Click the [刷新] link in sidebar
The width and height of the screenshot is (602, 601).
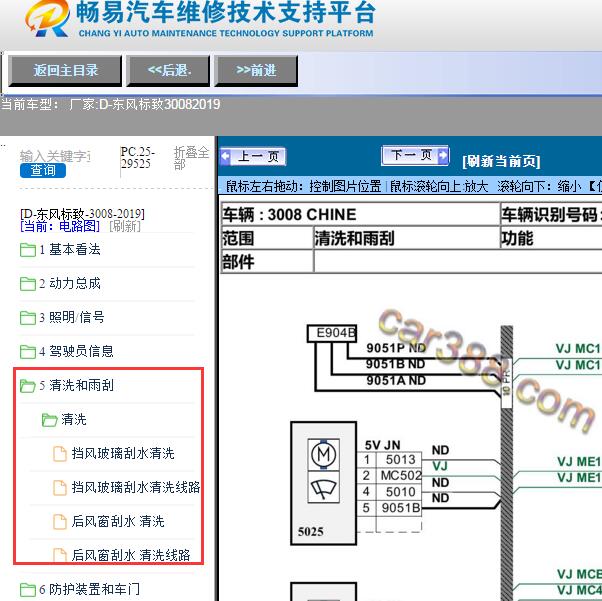click(x=125, y=226)
